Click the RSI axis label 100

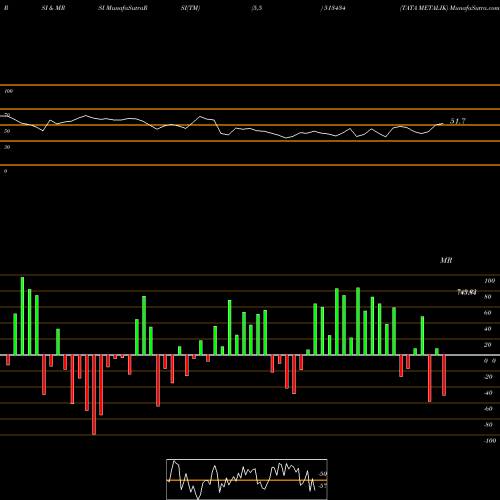8,91
